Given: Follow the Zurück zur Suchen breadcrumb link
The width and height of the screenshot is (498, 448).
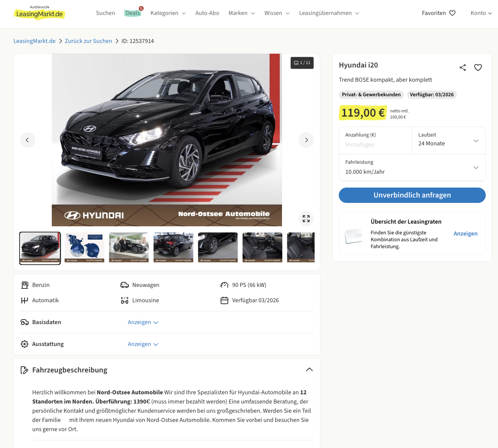Looking at the screenshot, I should 88,41.
